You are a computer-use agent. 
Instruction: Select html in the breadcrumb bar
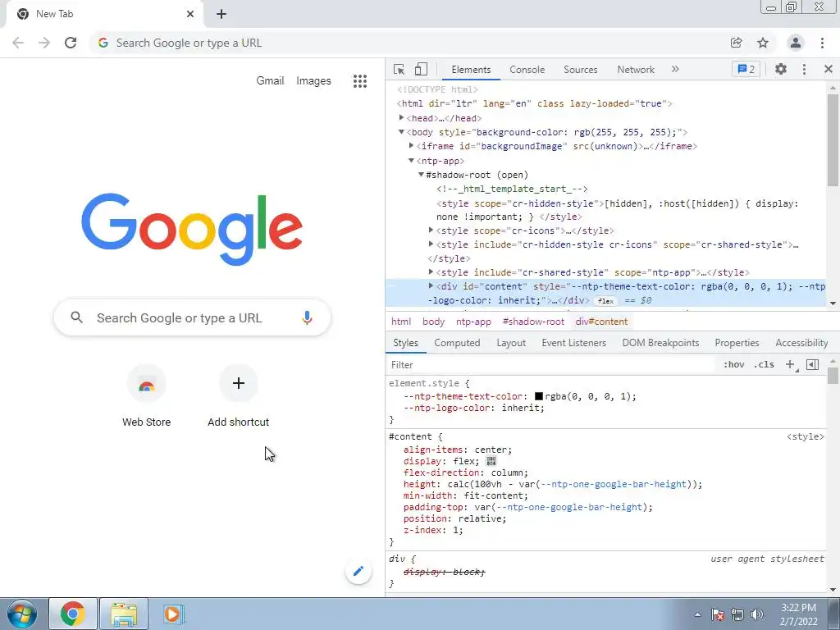coord(400,322)
